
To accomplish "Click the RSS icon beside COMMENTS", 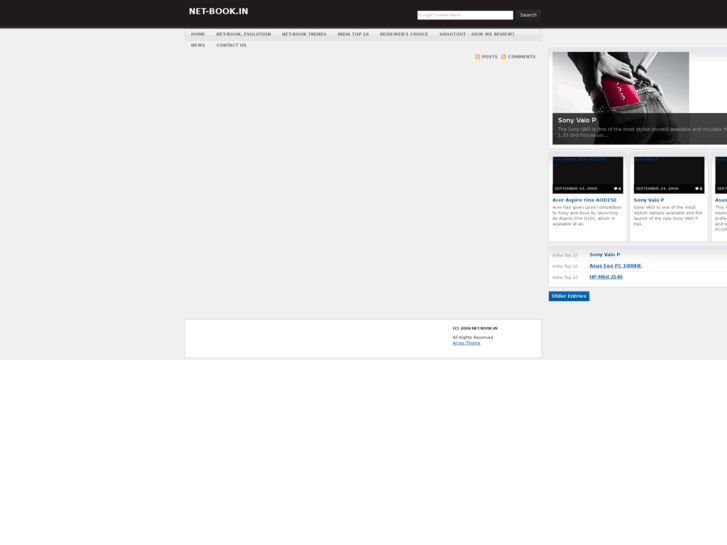I will (504, 57).
